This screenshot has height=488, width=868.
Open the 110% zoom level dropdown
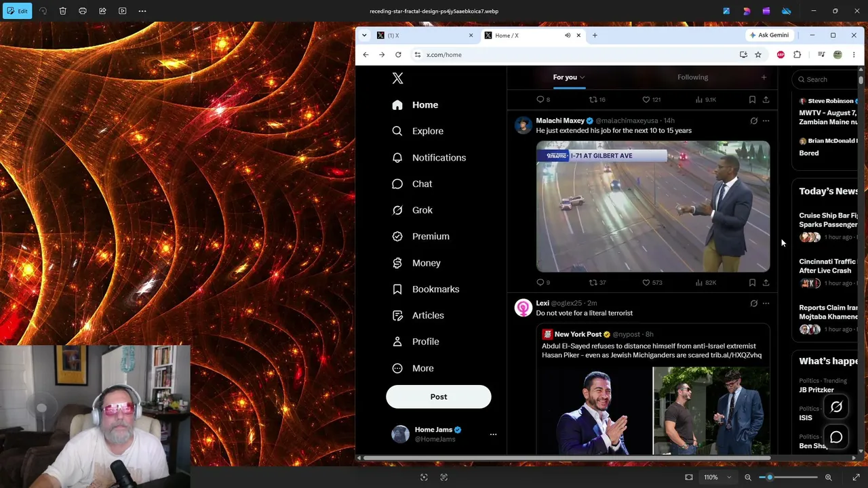click(729, 477)
